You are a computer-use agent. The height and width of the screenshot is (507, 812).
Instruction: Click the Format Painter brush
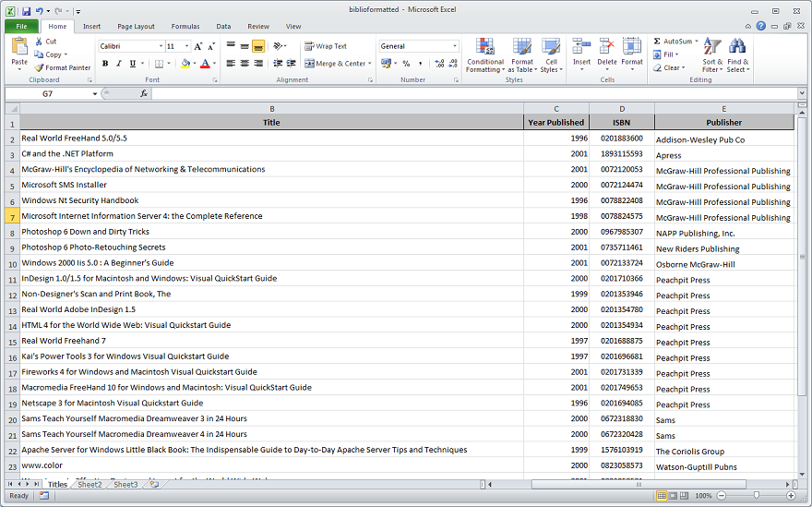(39, 67)
